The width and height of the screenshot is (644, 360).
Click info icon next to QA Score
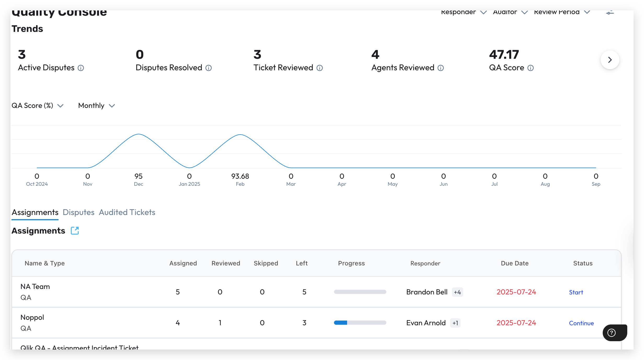click(x=531, y=68)
